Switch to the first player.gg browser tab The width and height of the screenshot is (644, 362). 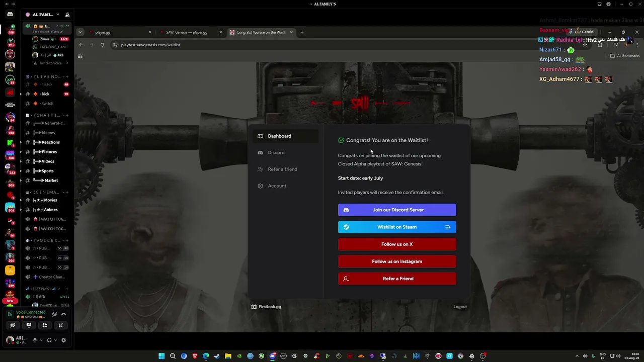pos(119,32)
